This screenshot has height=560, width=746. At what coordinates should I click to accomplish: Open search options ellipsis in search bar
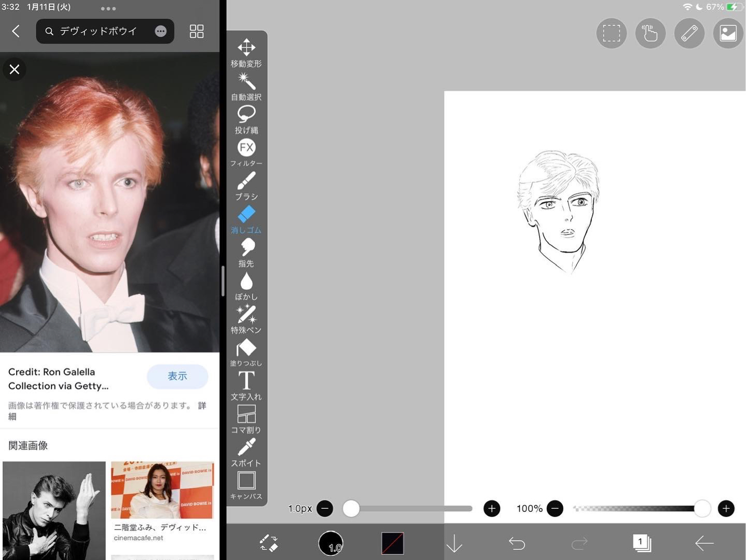pos(161,32)
